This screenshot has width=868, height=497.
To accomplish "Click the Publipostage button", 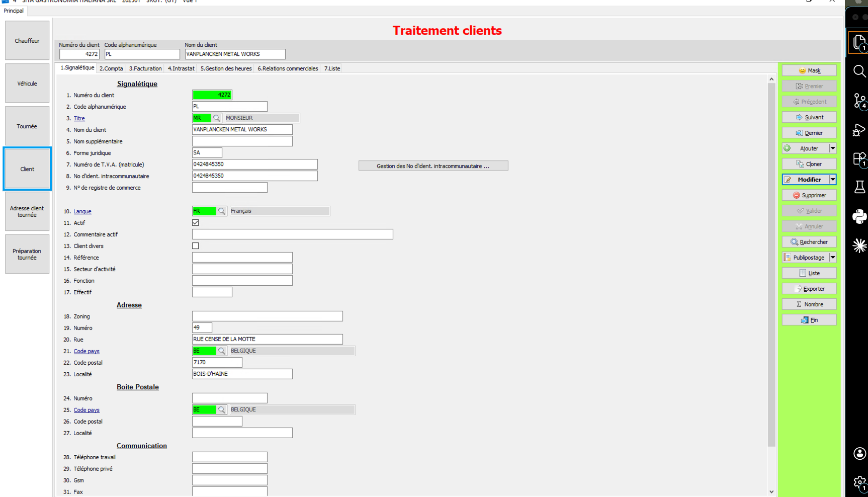I will [805, 258].
